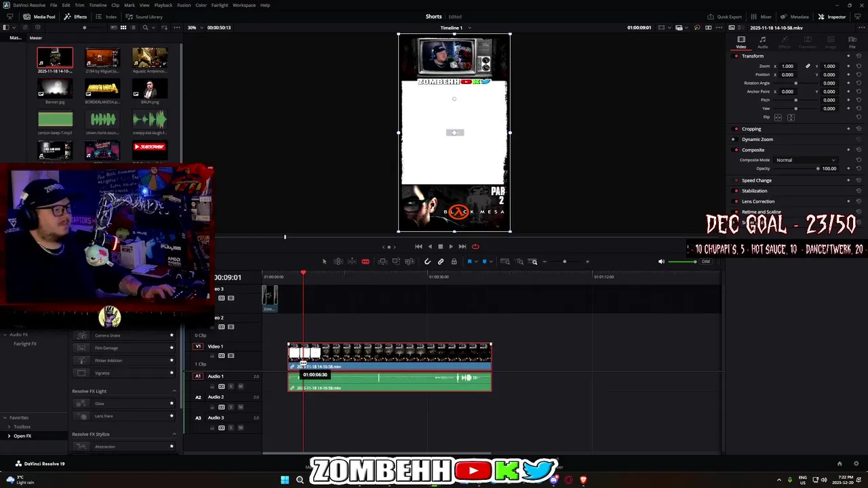868x488 pixels.
Task: Open the viewer zoom 30% dropdown
Action: (x=195, y=28)
